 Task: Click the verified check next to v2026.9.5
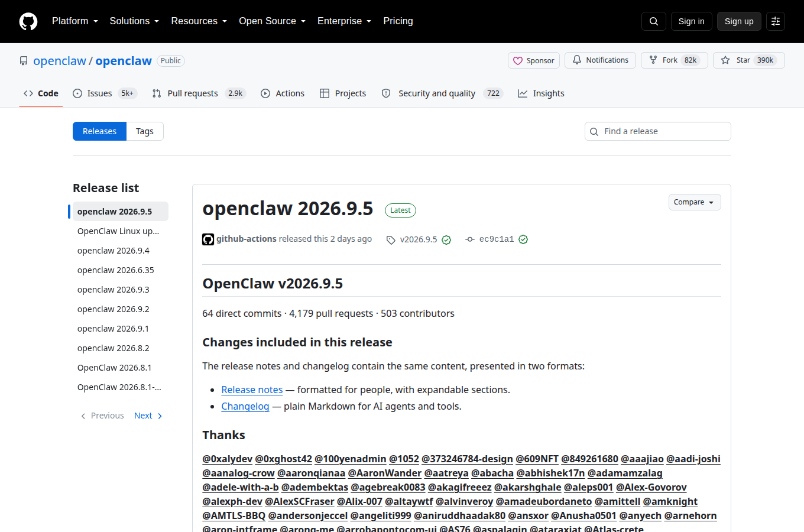(x=446, y=240)
